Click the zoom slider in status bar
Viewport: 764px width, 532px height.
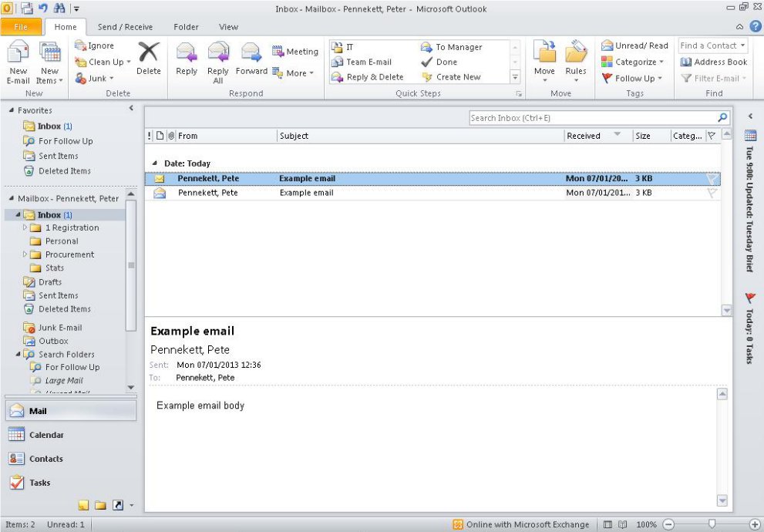[712, 524]
